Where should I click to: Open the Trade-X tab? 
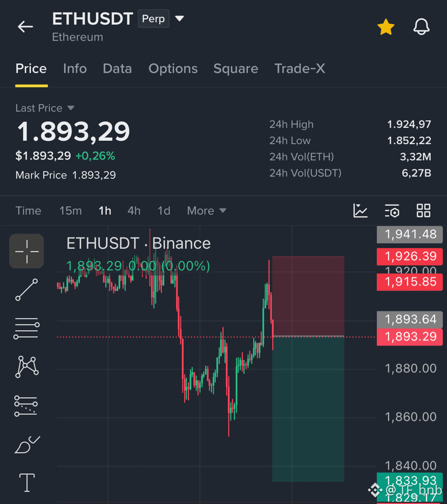click(x=300, y=69)
